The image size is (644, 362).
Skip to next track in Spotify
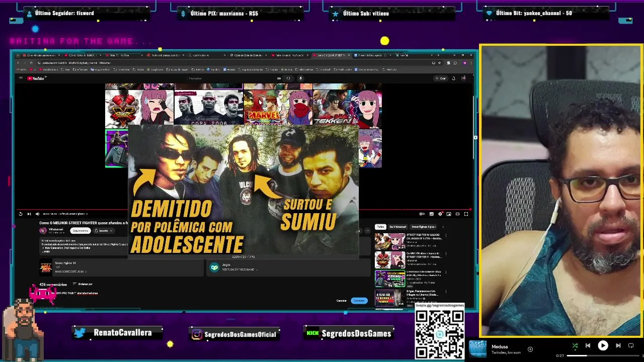[618, 345]
